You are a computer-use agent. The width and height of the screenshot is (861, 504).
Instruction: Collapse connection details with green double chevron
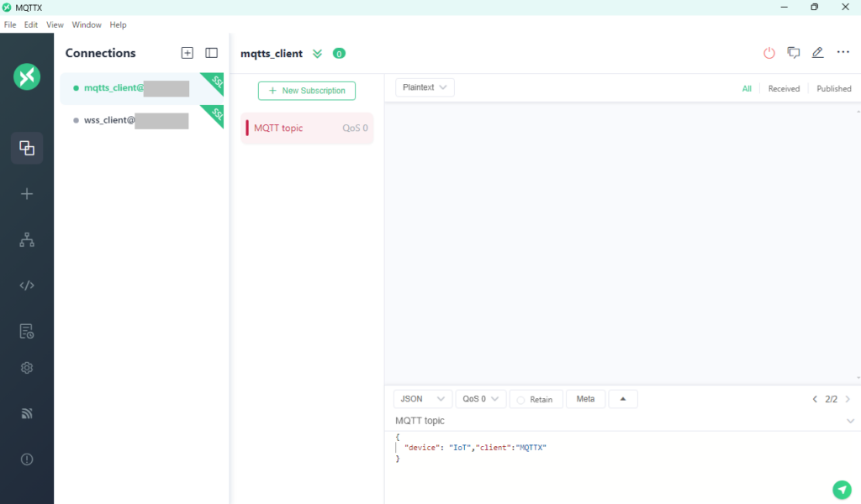[317, 54]
